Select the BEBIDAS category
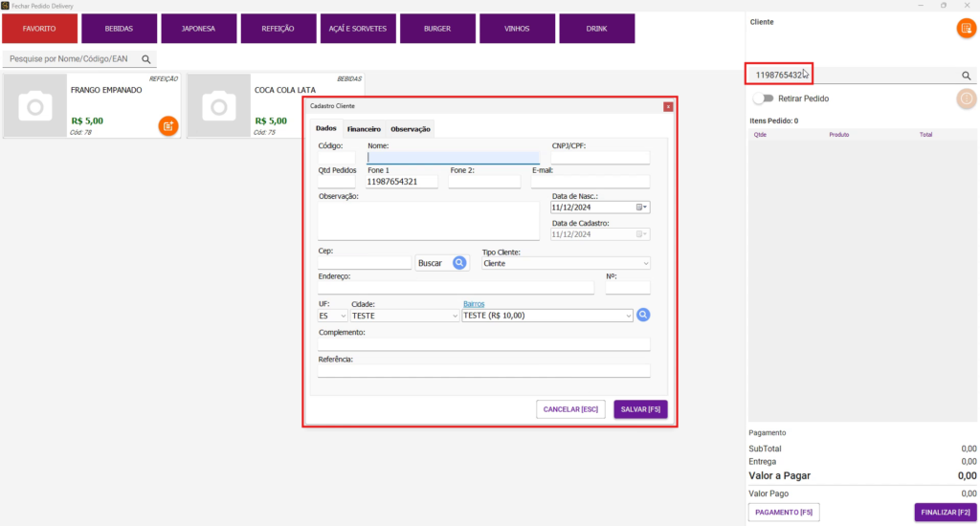This screenshot has height=526, width=980. click(x=120, y=29)
